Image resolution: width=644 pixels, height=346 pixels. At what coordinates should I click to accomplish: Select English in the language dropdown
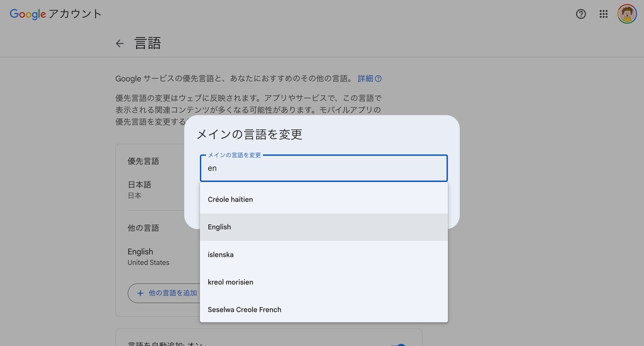(x=323, y=227)
